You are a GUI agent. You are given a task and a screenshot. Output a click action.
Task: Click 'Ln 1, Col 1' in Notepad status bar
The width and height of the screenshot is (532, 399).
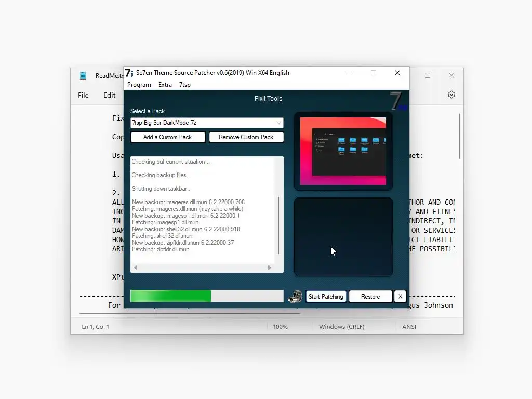point(96,327)
